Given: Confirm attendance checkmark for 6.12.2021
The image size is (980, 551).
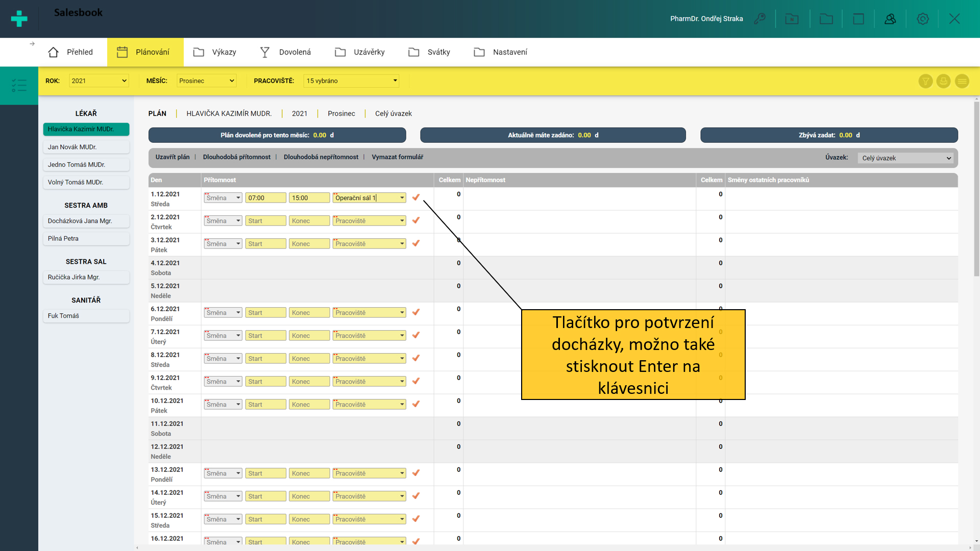Looking at the screenshot, I should [416, 312].
